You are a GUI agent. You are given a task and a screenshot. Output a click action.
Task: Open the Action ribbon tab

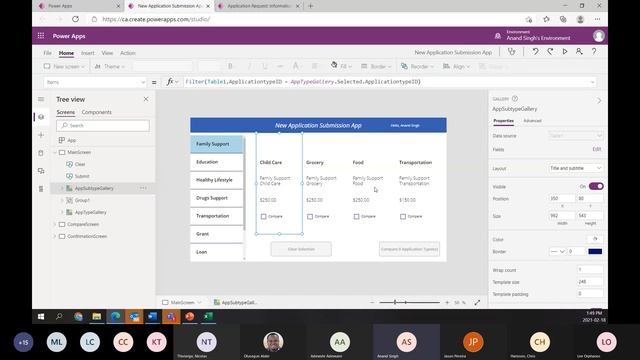(x=128, y=53)
